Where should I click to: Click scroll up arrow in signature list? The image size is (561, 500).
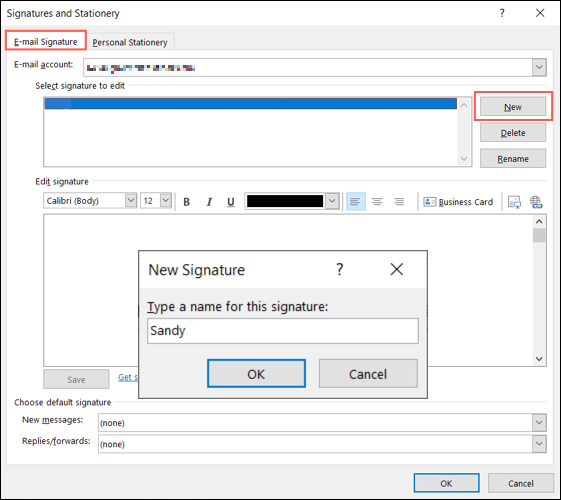click(x=464, y=105)
